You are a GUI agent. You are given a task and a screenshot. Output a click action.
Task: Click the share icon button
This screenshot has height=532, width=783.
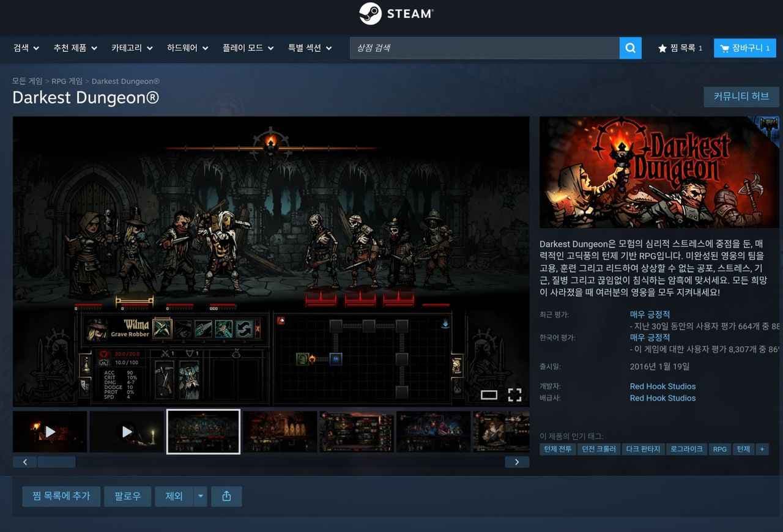coord(226,497)
